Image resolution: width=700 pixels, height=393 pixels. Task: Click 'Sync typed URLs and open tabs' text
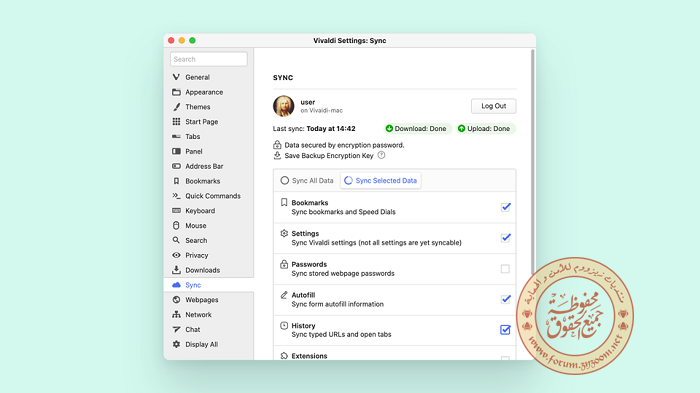click(341, 334)
